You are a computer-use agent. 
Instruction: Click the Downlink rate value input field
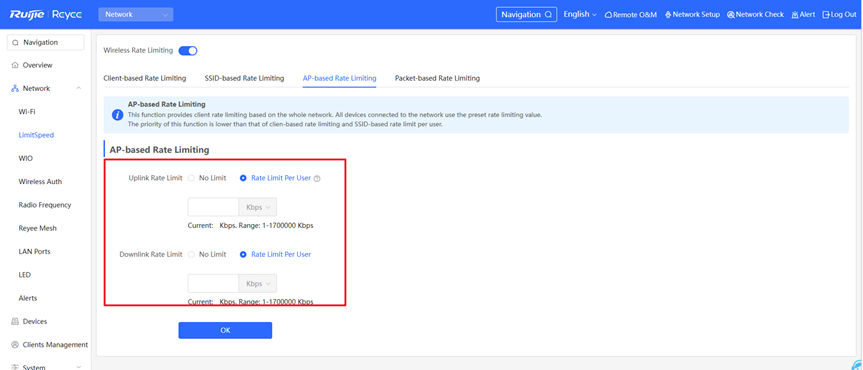213,284
